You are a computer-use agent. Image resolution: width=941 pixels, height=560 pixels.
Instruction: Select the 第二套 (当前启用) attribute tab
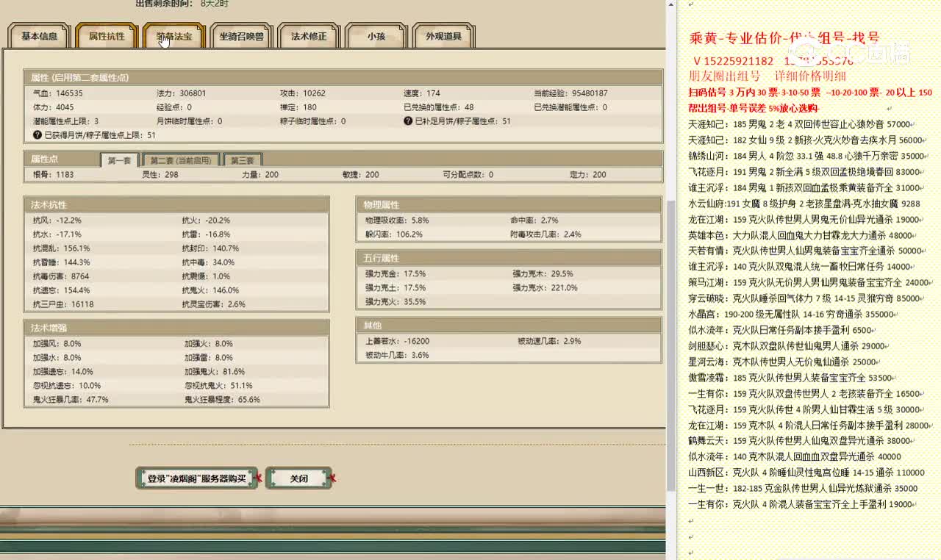tap(181, 160)
